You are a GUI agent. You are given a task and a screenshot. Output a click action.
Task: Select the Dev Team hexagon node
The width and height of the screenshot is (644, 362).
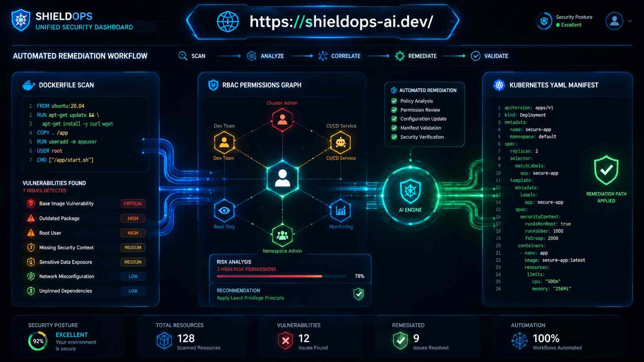224,142
